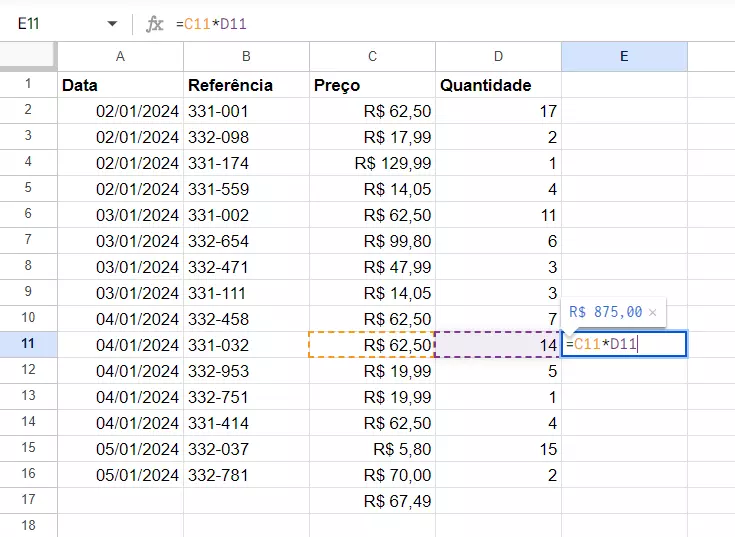Screen dimensions: 735x537
Task: Select the cell with reference 332-781
Action: coord(246,475)
